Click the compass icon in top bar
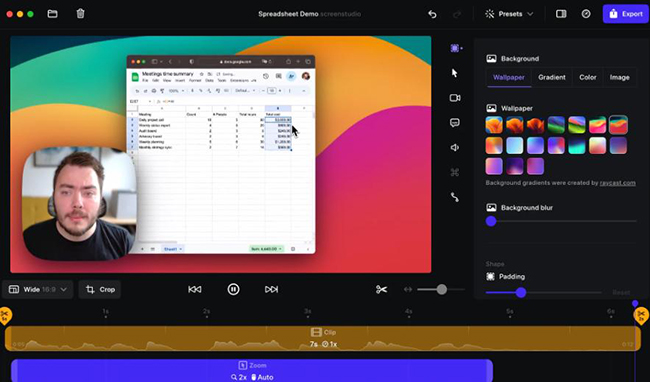 586,14
